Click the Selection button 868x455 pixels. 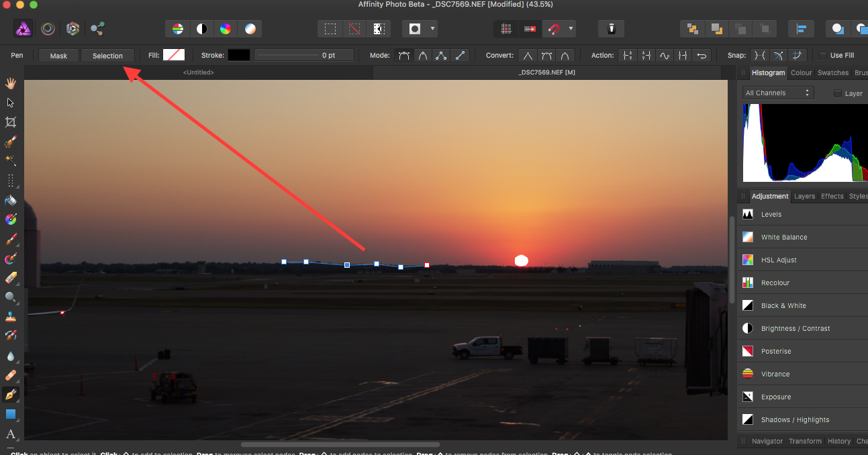107,56
